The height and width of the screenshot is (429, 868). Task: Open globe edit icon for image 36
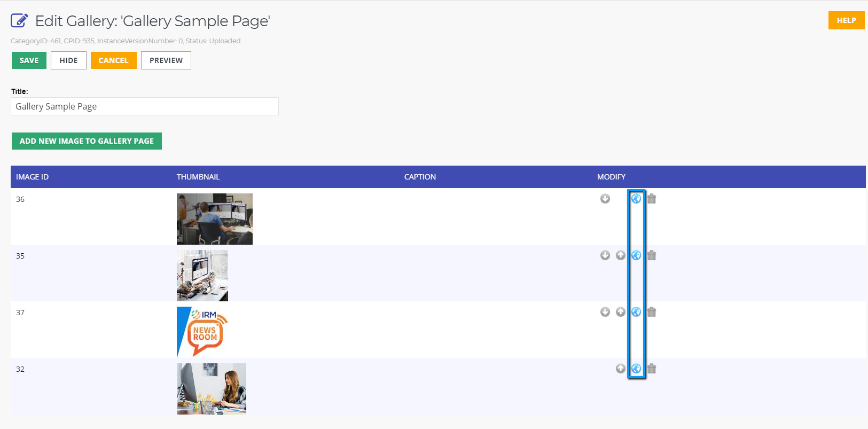click(636, 199)
